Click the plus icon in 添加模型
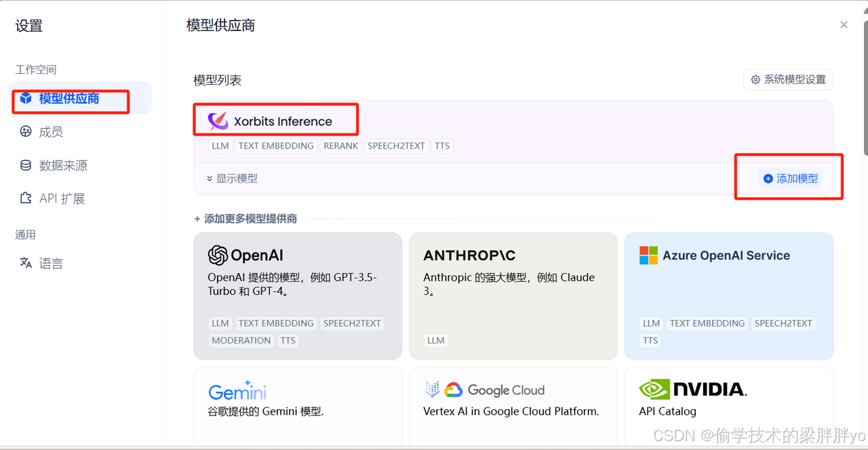Image resolution: width=868 pixels, height=450 pixels. [x=768, y=178]
